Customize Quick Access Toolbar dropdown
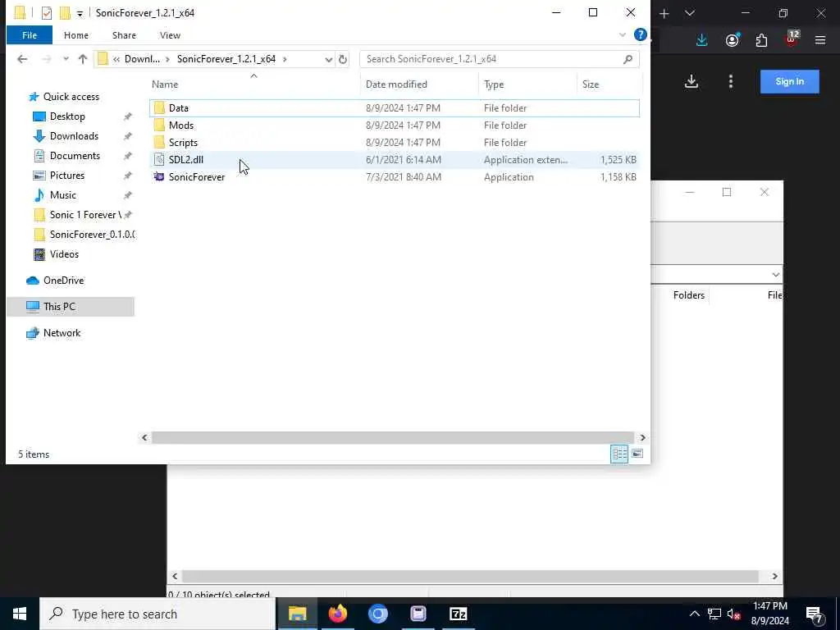The height and width of the screenshot is (630, 840). (80, 13)
